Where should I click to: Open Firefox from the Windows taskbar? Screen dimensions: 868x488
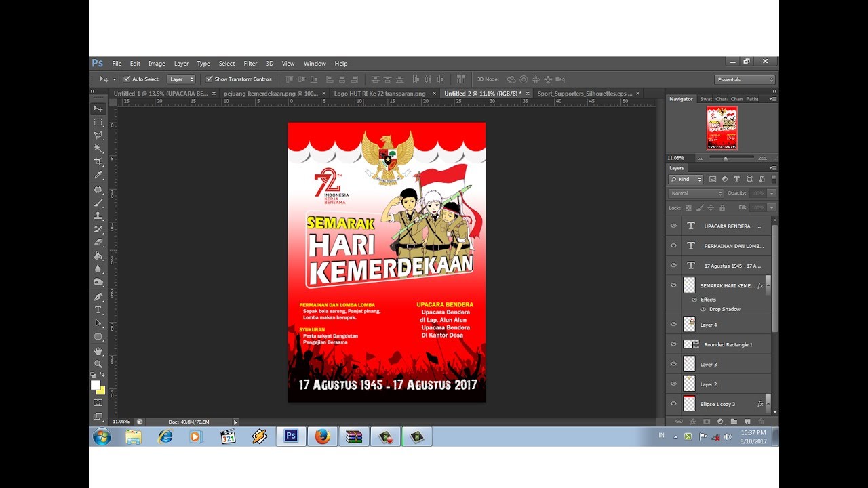coord(323,436)
